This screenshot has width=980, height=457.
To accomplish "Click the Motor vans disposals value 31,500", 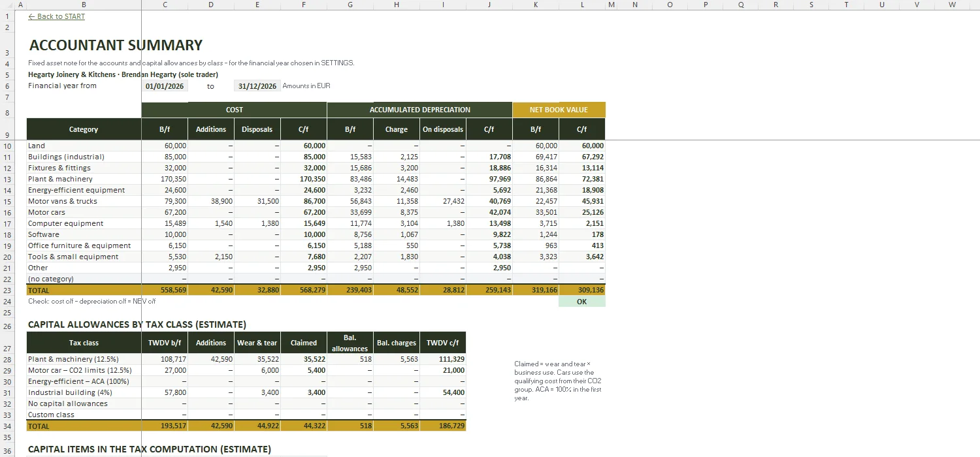I will pyautogui.click(x=257, y=202).
